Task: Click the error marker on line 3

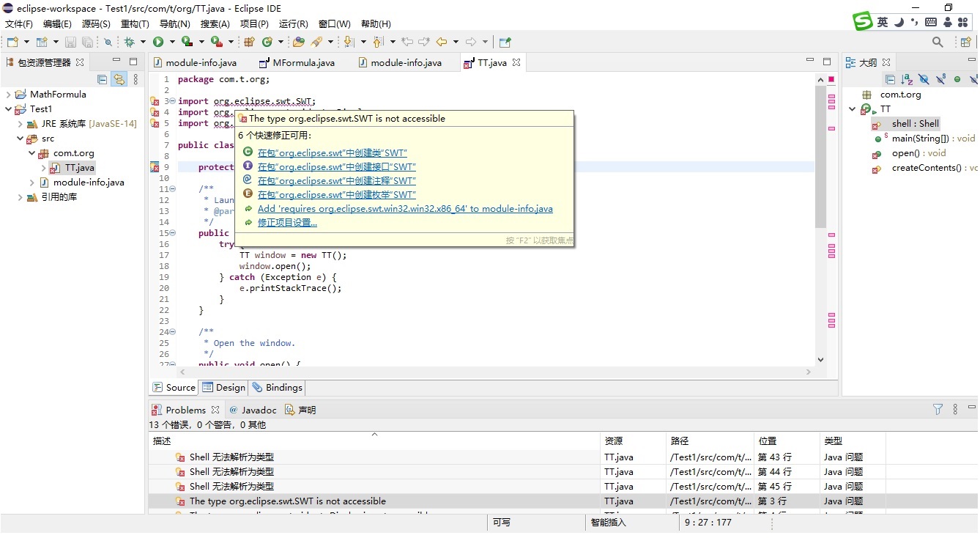Action: [155, 101]
